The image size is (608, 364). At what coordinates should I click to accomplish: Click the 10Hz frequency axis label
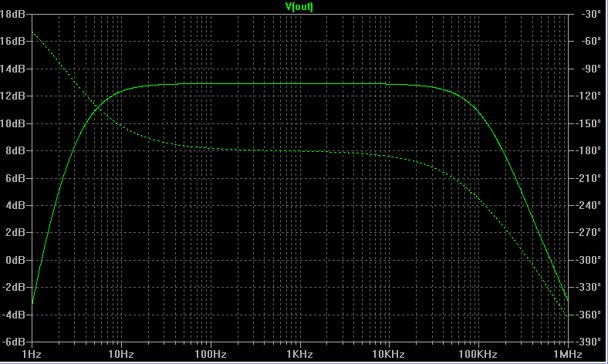pos(121,354)
